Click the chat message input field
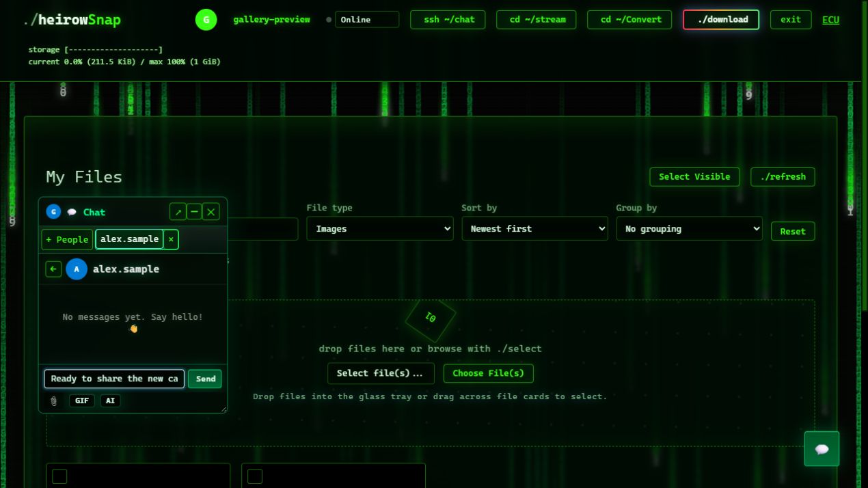 [x=115, y=379]
